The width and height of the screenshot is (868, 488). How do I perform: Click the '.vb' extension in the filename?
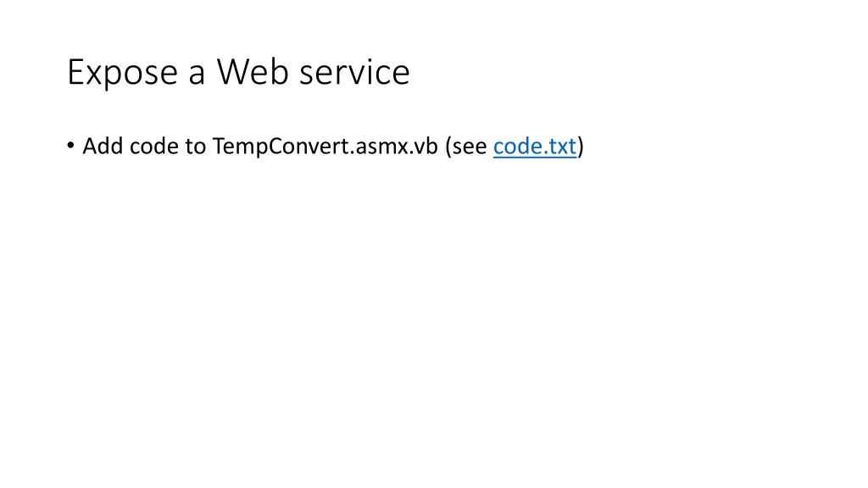[423, 147]
